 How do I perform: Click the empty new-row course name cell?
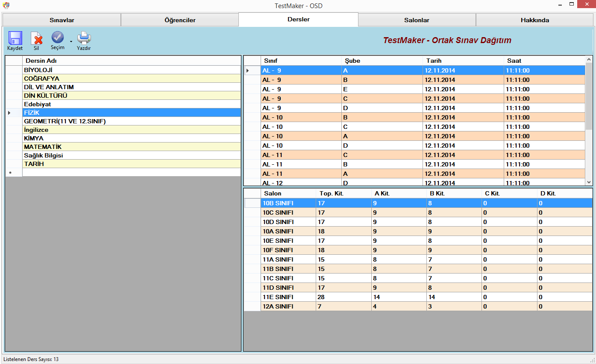(131, 172)
